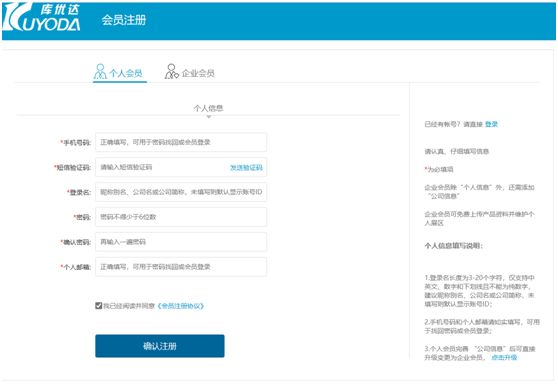Viewport: 558px width, 384px height.
Task: Click the 点击升级 link
Action: tap(504, 357)
